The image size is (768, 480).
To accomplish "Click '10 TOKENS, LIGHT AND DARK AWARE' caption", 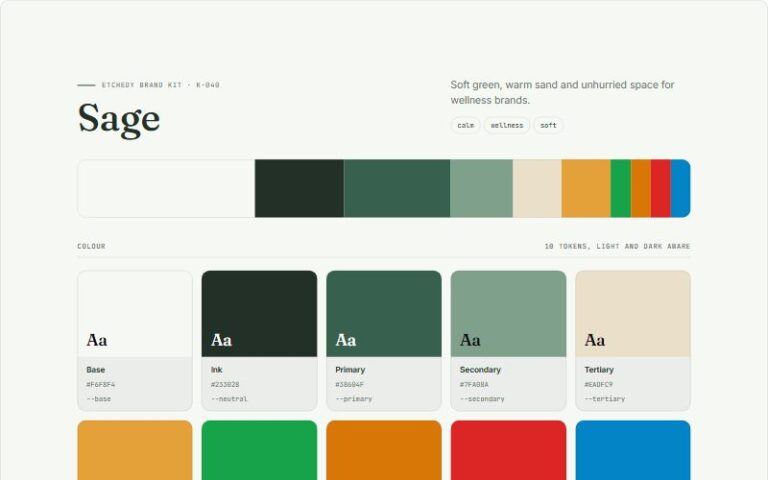I will pos(617,246).
